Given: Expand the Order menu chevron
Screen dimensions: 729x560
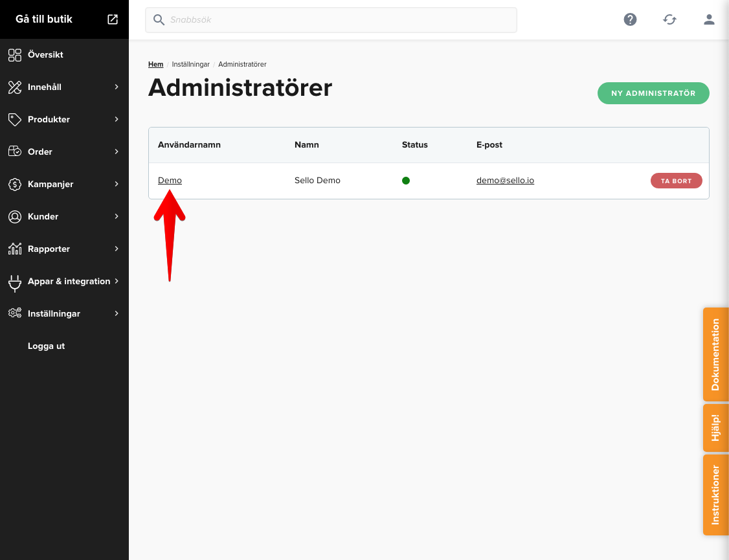Looking at the screenshot, I should point(117,151).
